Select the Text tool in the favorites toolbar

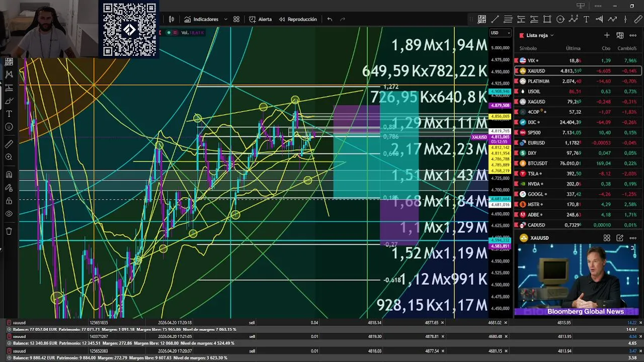pos(586,19)
